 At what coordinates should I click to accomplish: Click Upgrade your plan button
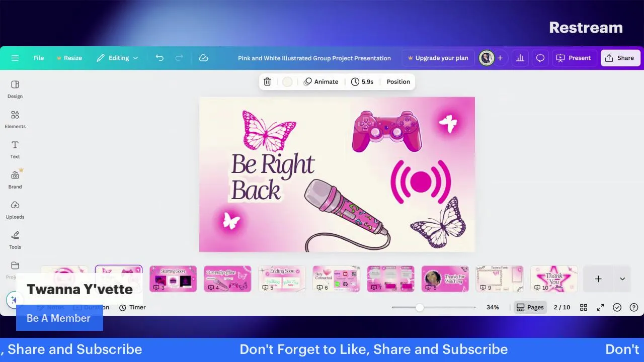[x=438, y=58]
